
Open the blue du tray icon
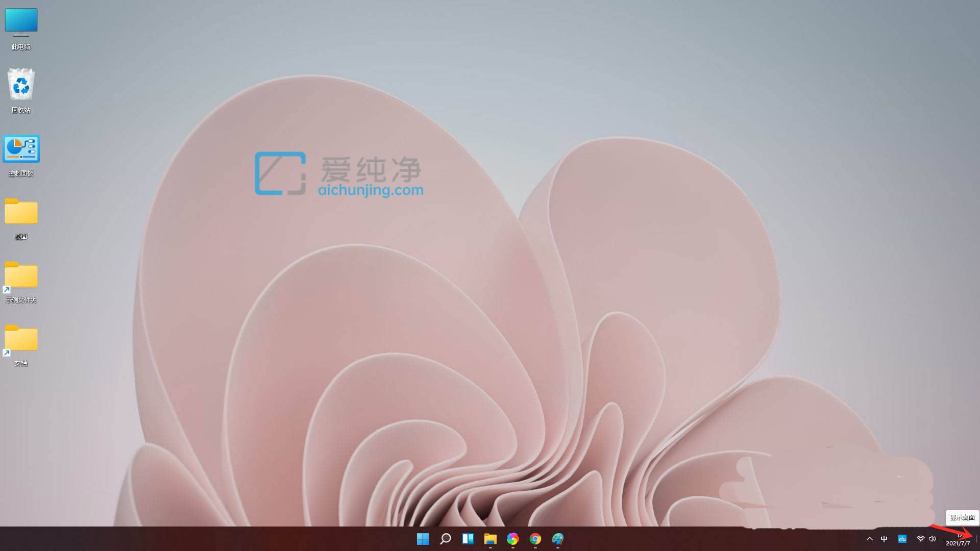(x=902, y=539)
